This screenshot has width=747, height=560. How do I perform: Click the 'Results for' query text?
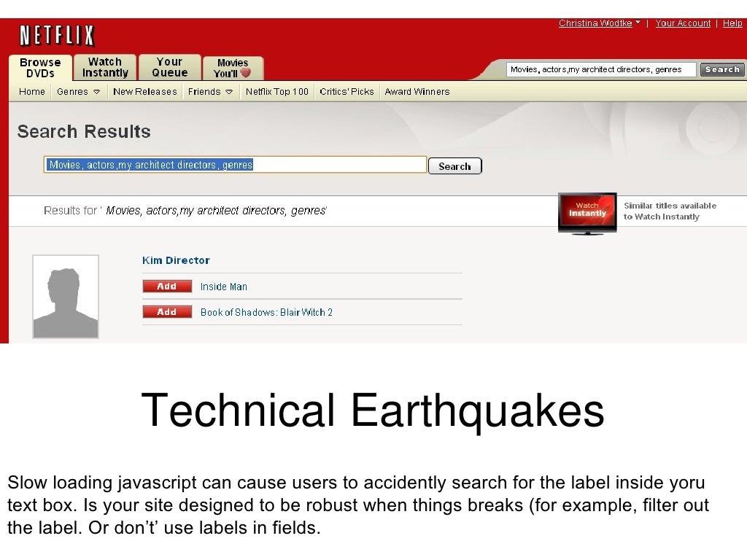click(x=185, y=211)
